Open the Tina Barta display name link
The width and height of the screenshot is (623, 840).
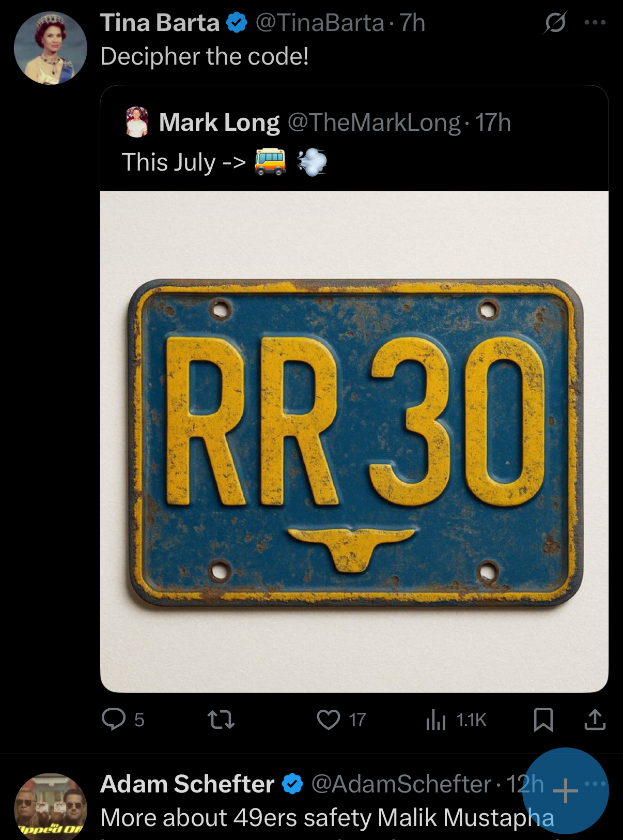coord(160,23)
